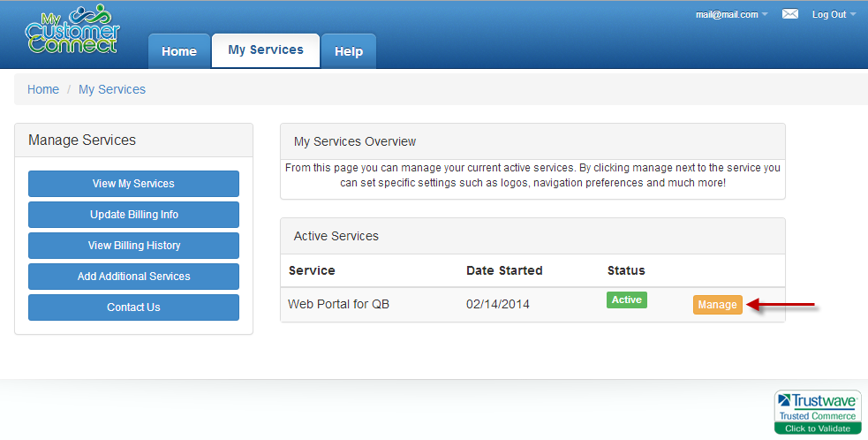The height and width of the screenshot is (440, 868).
Task: Click the Service column header
Action: click(312, 270)
